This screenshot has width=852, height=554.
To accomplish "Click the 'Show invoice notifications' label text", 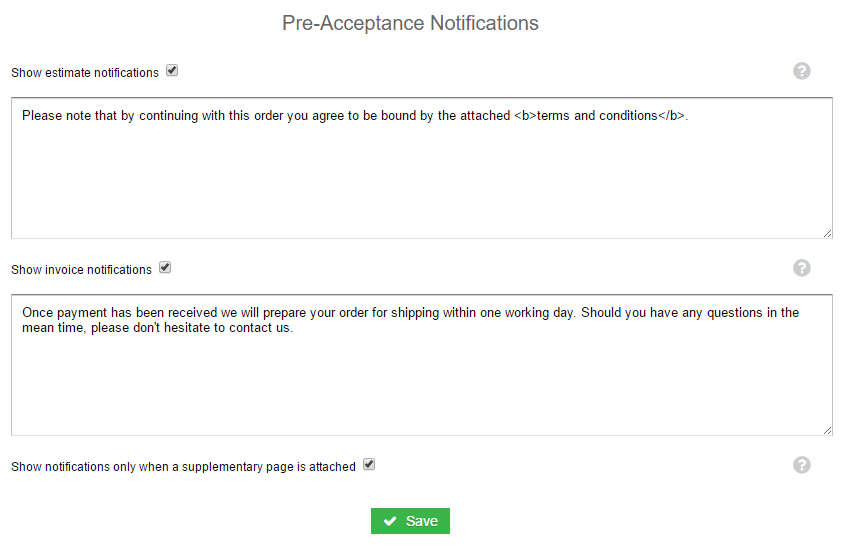I will point(81,270).
